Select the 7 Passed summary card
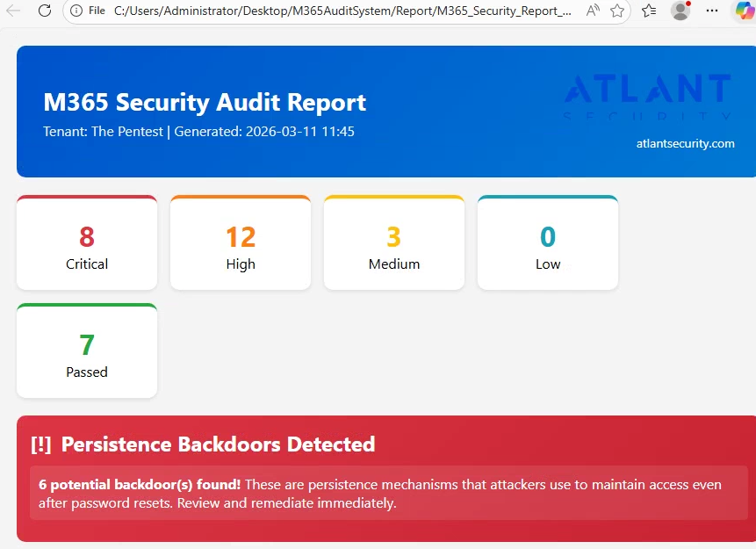The height and width of the screenshot is (549, 756). 87,350
